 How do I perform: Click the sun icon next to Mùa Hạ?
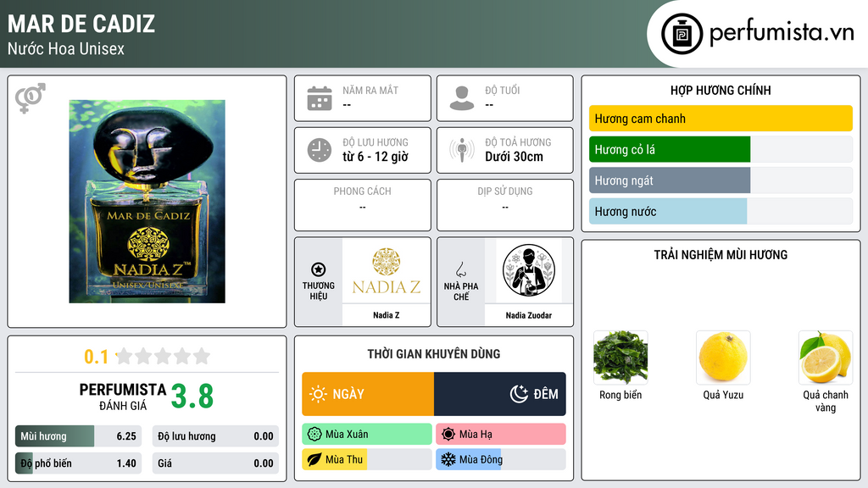coord(448,435)
